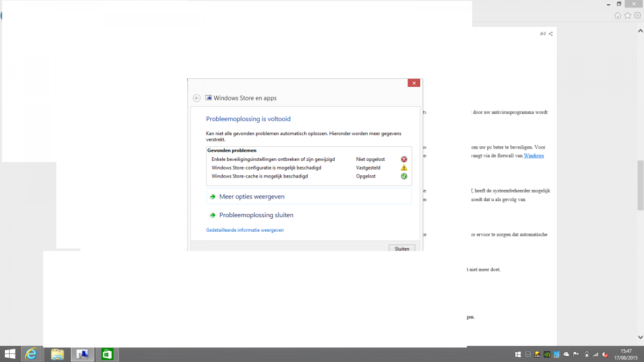
Task: Click the share icon next to #4
Action: [551, 34]
